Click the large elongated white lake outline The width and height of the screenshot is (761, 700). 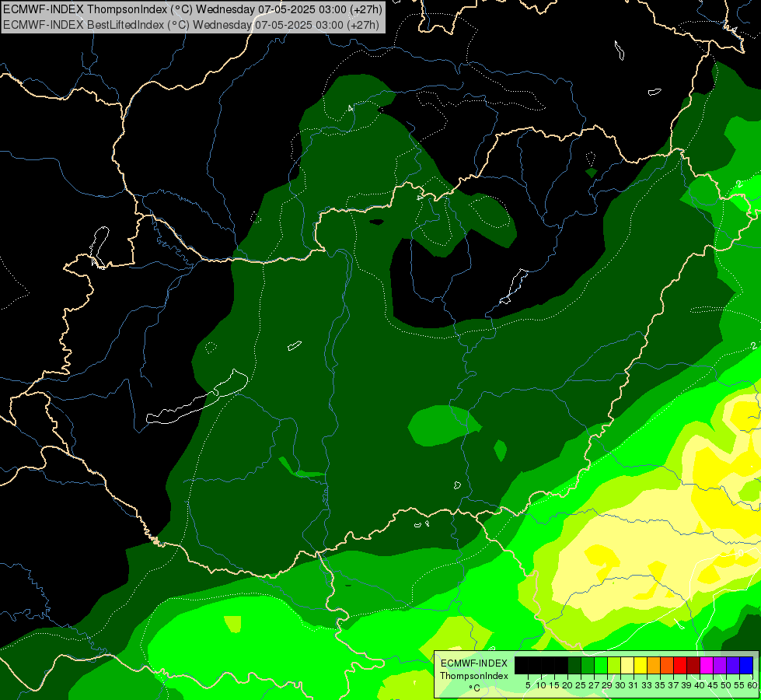coord(197,397)
